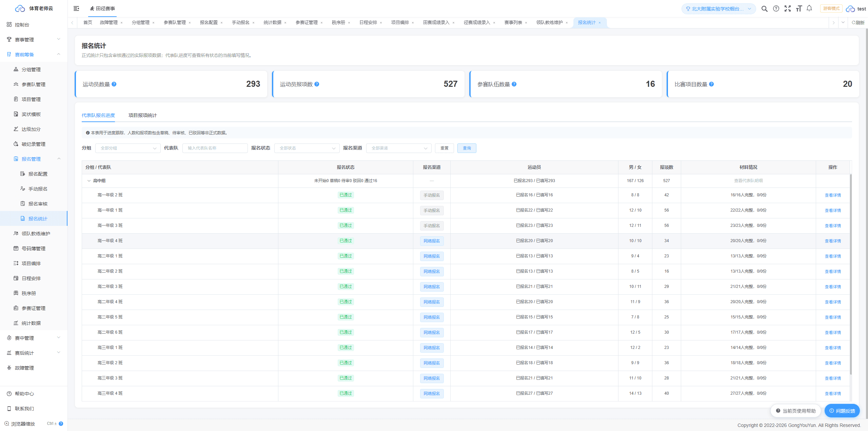This screenshot has height=431, width=868.
Task: Close the 报名统计 page tab
Action: [x=599, y=23]
